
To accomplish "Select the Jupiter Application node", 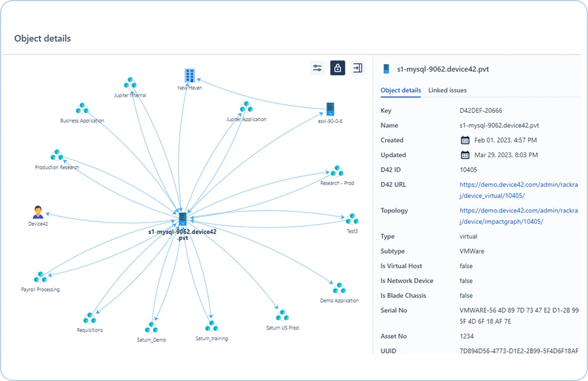I will (246, 108).
